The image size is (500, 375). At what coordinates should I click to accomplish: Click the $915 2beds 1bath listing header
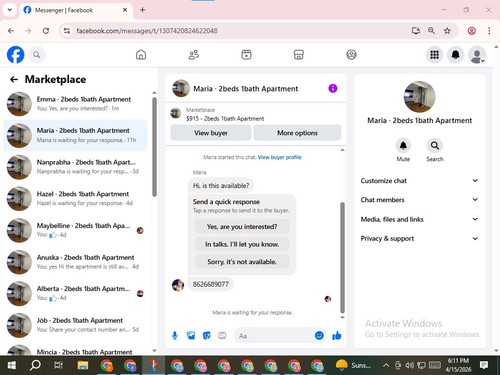tap(256, 114)
